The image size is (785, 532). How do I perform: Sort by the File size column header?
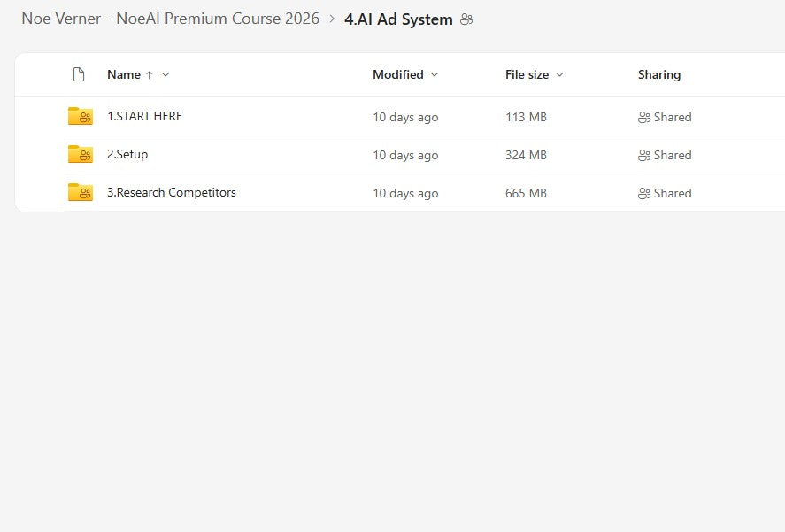[x=527, y=74]
